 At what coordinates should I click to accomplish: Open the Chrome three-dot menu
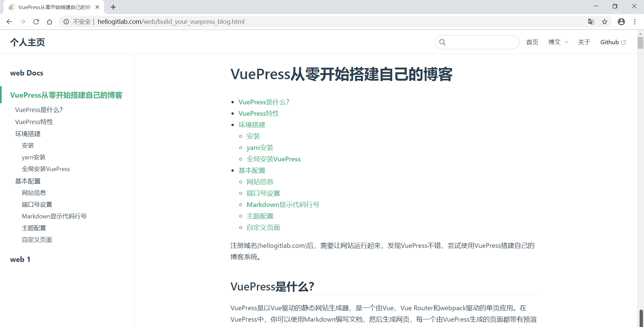[635, 22]
